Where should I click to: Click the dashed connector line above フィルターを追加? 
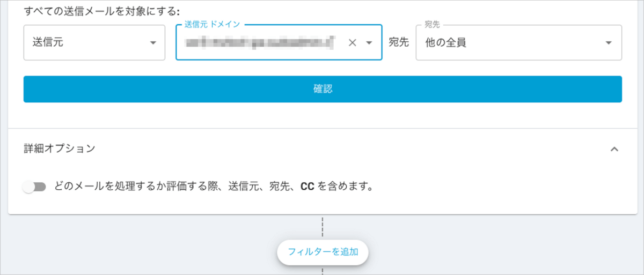(x=323, y=227)
